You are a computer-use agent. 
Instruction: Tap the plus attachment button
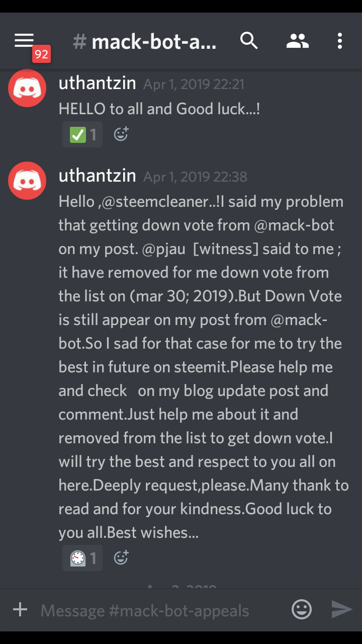(x=20, y=610)
